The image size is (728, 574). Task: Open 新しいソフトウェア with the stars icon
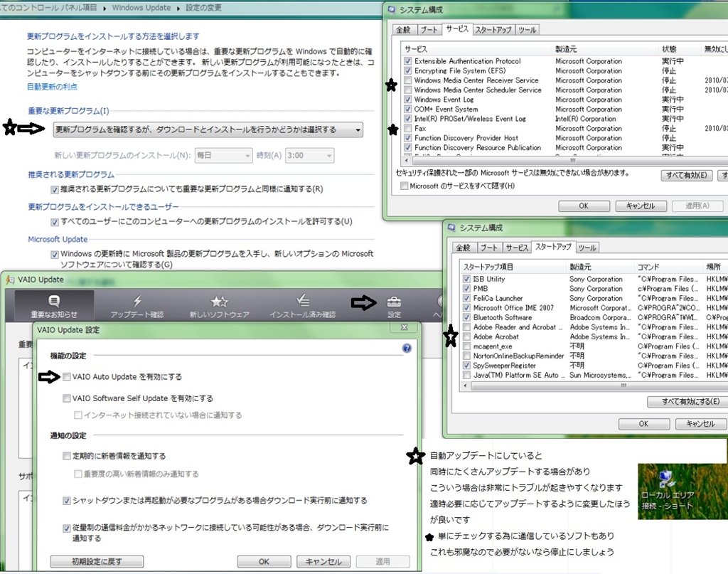point(219,302)
